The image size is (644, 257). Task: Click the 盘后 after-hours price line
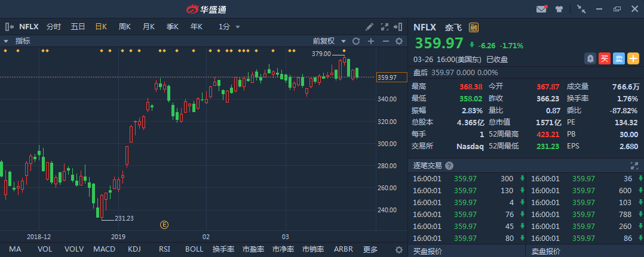[x=455, y=73]
